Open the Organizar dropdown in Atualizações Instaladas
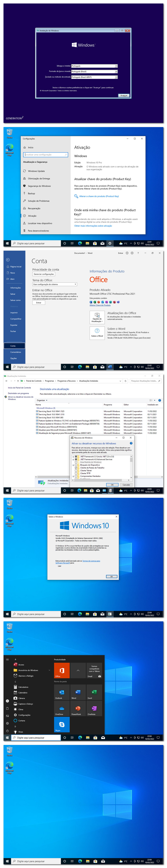Image resolution: width=167 pixels, height=868 pixels. [x=42, y=400]
